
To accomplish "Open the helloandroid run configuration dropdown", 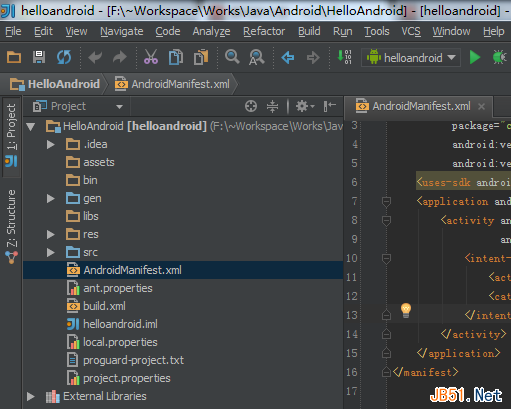I will tap(411, 58).
